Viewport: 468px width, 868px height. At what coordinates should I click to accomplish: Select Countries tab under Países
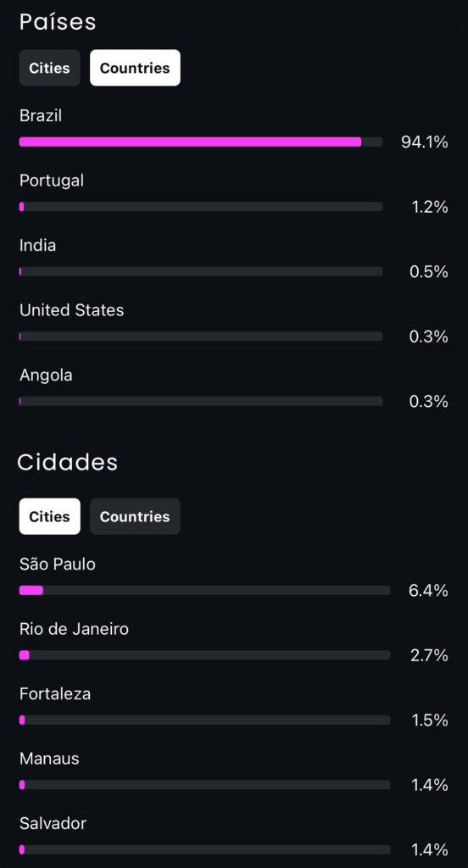[x=135, y=68]
